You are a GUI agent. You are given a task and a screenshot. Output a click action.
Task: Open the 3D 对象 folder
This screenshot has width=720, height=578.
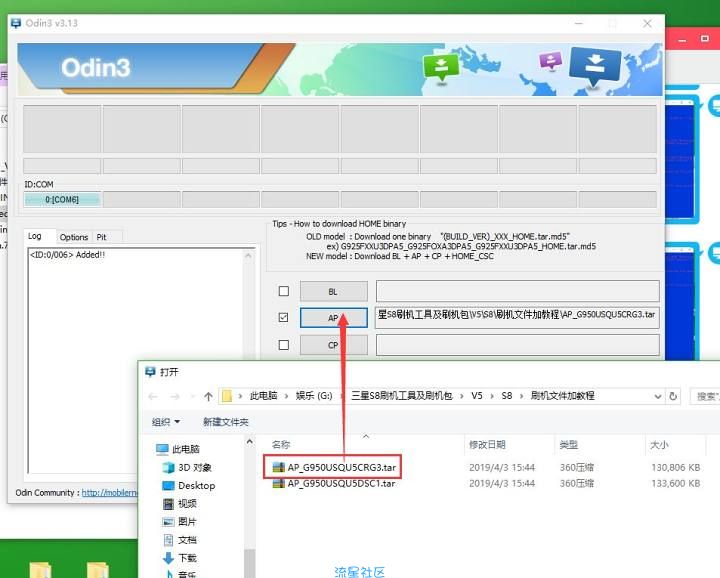click(187, 467)
